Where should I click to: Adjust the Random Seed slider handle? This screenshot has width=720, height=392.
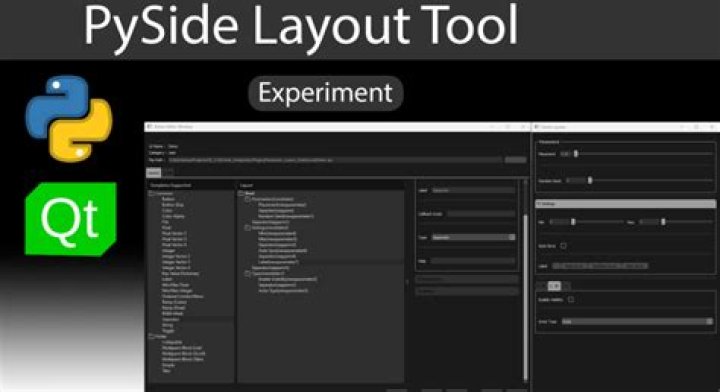[590, 180]
